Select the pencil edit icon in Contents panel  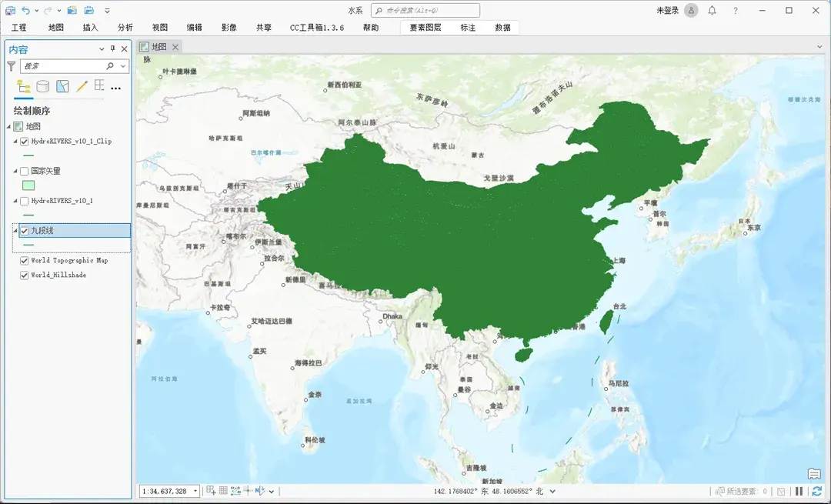click(x=81, y=86)
